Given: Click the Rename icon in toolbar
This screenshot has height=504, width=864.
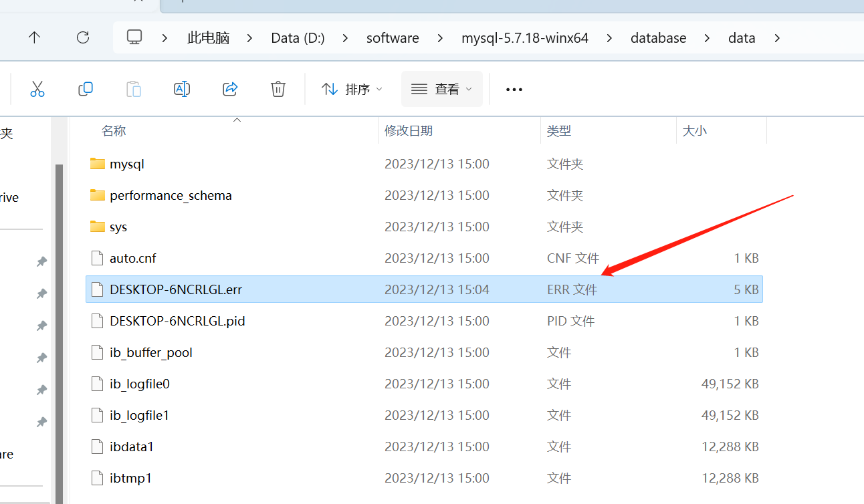Looking at the screenshot, I should 182,89.
